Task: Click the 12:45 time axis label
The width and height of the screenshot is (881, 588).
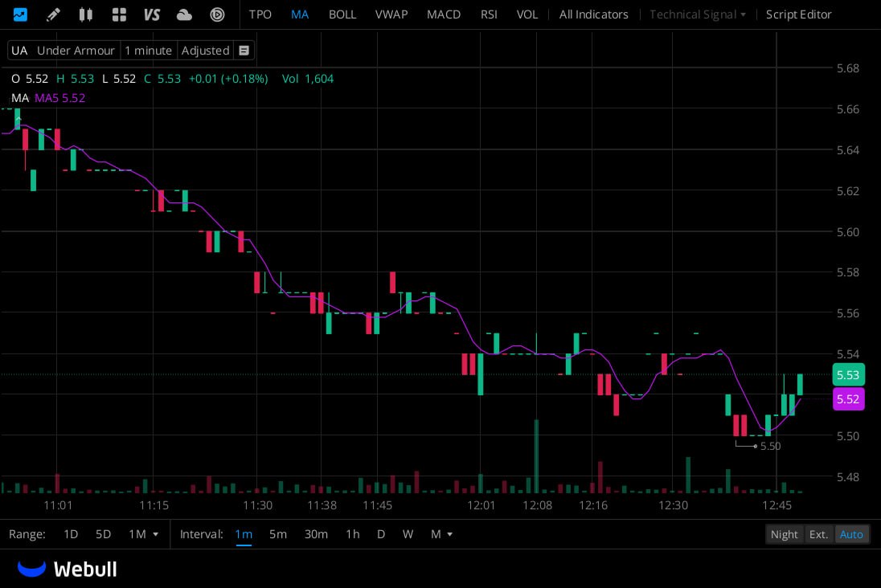Action: click(777, 505)
